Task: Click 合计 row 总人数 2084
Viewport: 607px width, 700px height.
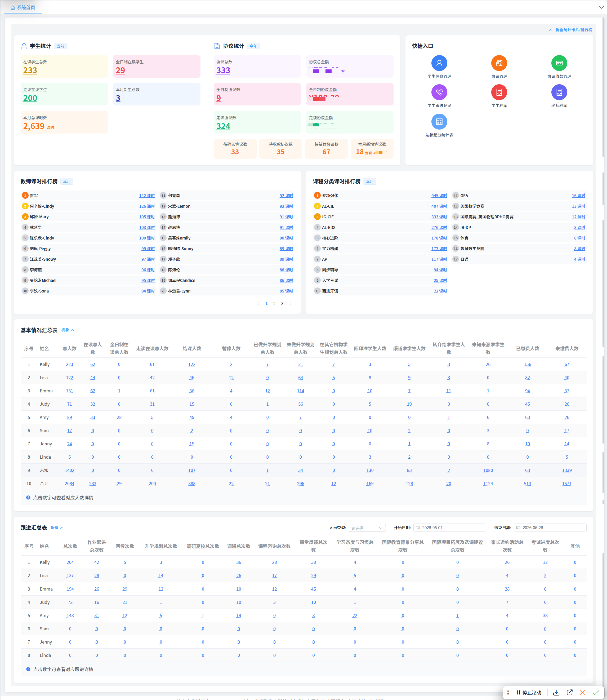Action: [69, 484]
